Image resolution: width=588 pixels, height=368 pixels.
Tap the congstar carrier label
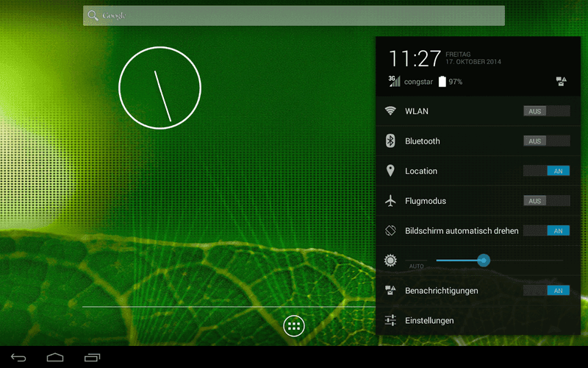point(418,82)
